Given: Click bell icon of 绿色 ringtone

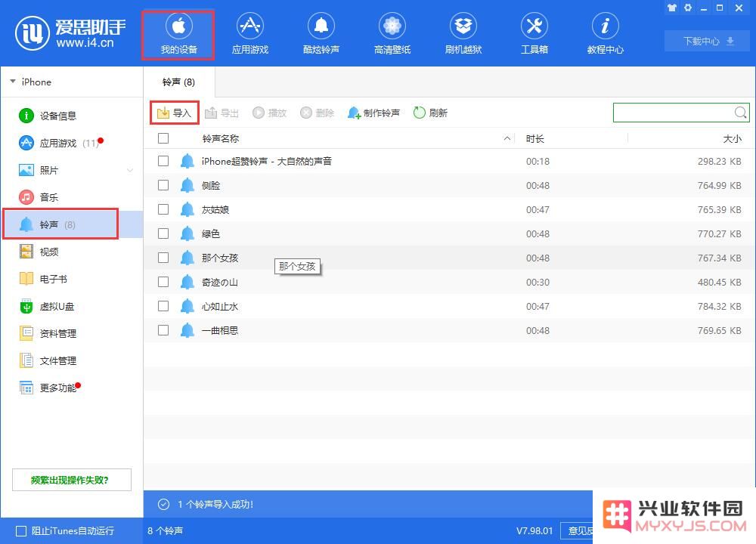Looking at the screenshot, I should point(187,233).
